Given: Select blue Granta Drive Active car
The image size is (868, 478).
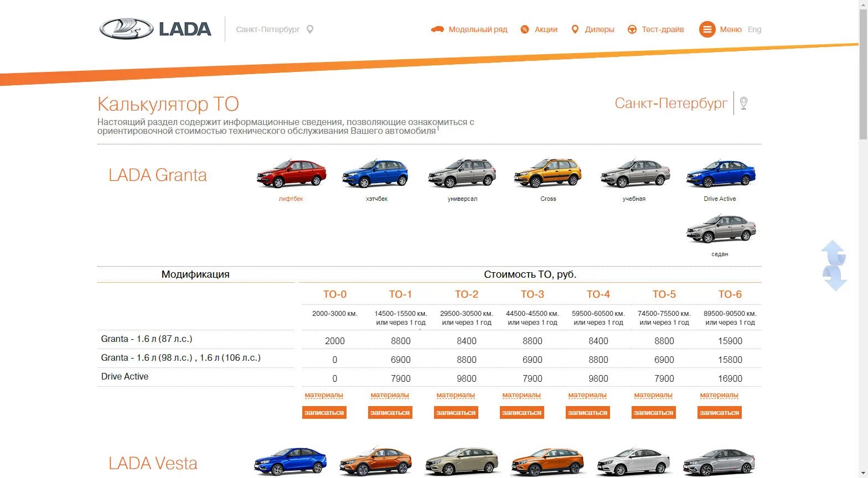Looking at the screenshot, I should click(x=720, y=174).
